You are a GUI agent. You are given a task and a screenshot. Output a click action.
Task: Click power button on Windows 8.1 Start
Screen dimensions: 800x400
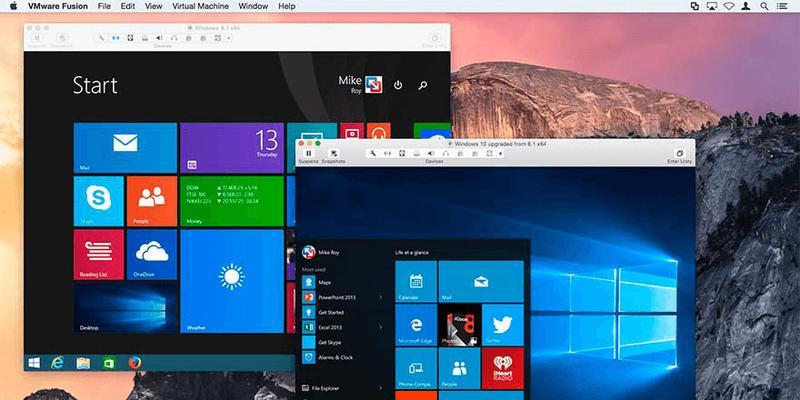pyautogui.click(x=398, y=86)
